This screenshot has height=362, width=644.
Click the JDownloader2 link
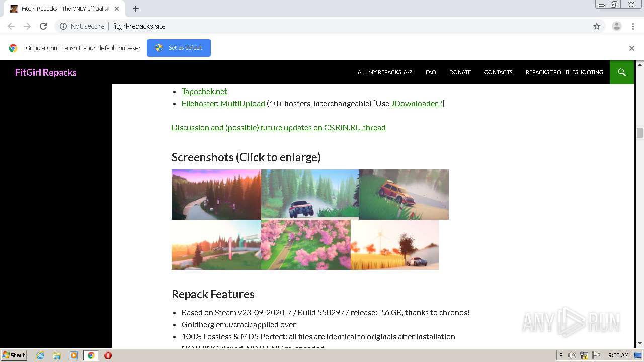pyautogui.click(x=417, y=103)
